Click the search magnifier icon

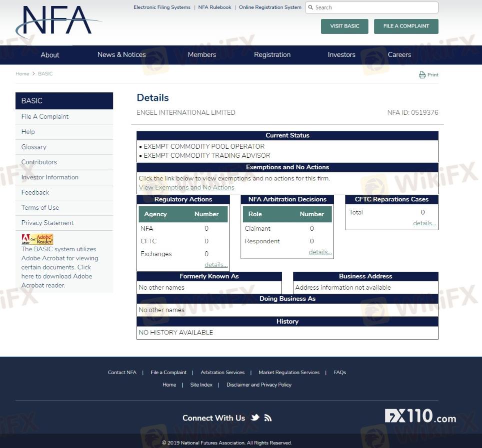(310, 7)
